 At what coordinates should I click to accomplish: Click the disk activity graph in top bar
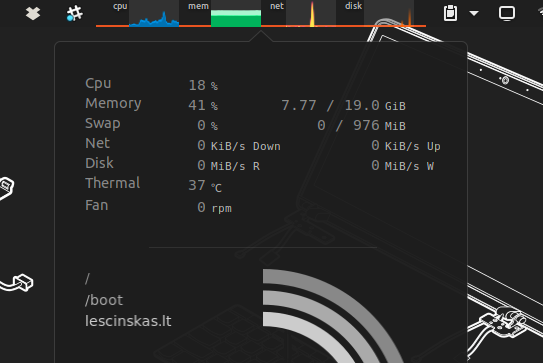click(389, 14)
